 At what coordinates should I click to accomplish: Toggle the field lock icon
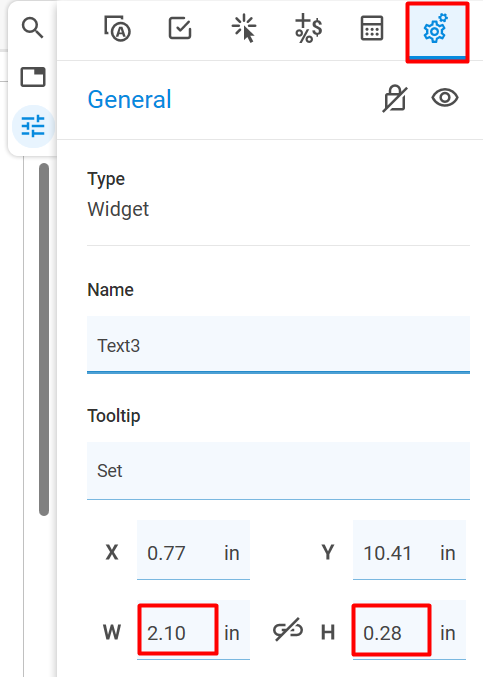(395, 98)
